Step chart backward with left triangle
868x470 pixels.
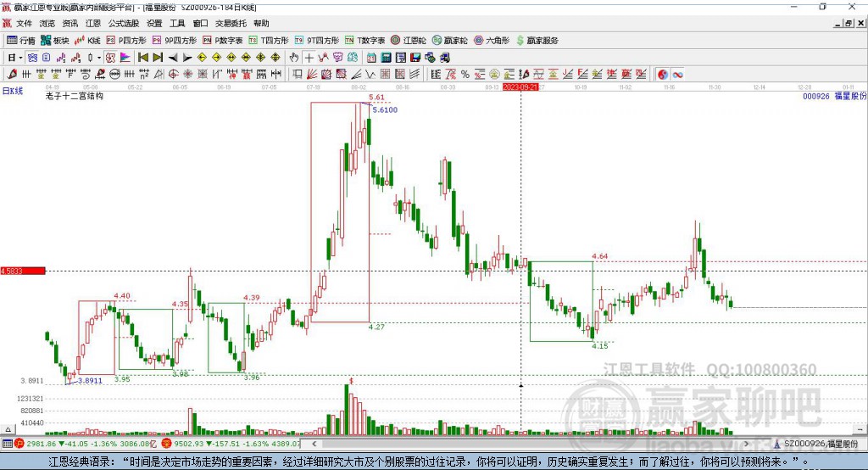173,58
